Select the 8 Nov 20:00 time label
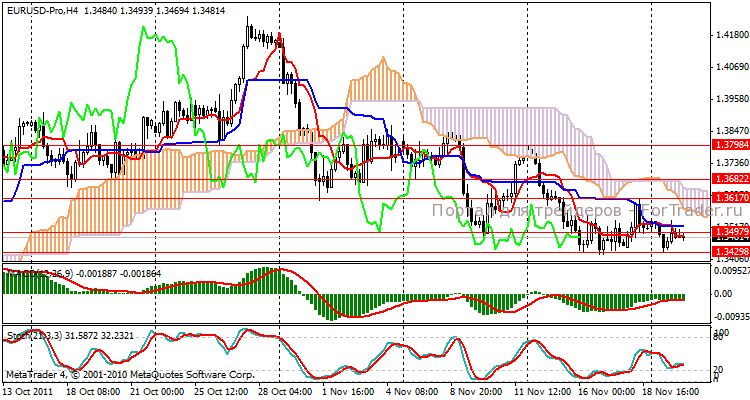This screenshot has width=750, height=400. [x=476, y=390]
